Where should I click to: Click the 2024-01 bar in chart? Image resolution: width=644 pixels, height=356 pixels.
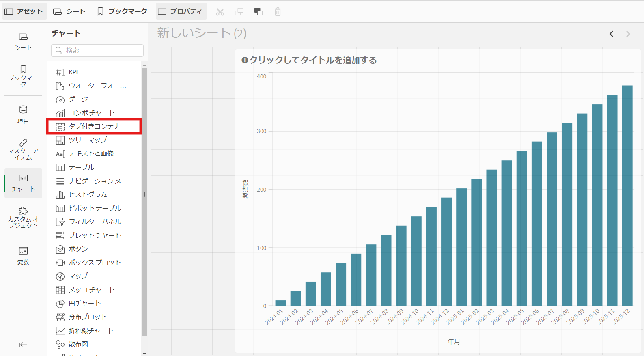(280, 303)
